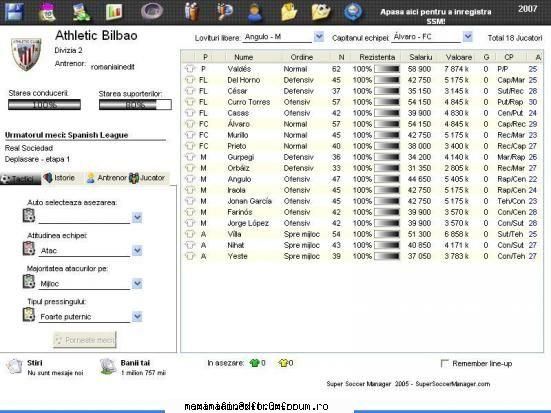Click the shirt icon in Angulo row
The height and width of the screenshot is (413, 551).
[190, 179]
